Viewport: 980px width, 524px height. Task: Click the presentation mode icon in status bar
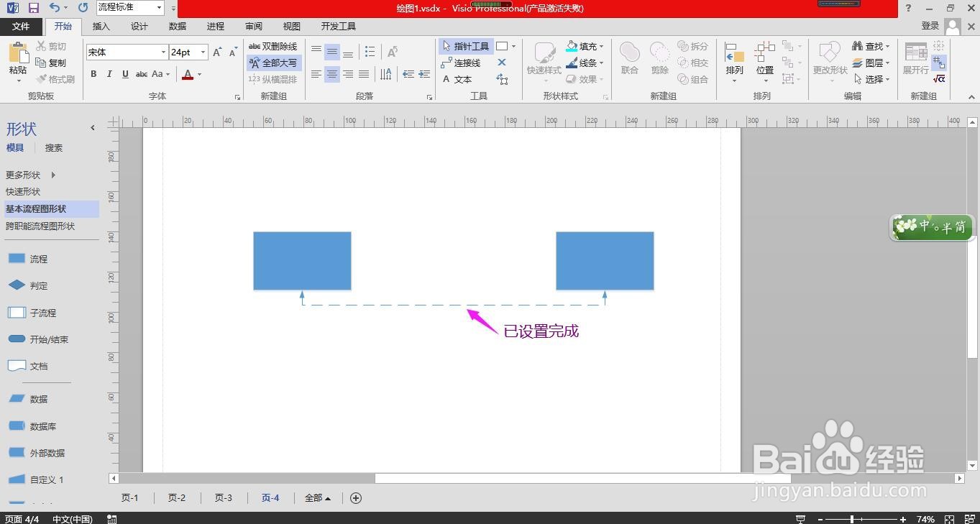tap(800, 519)
